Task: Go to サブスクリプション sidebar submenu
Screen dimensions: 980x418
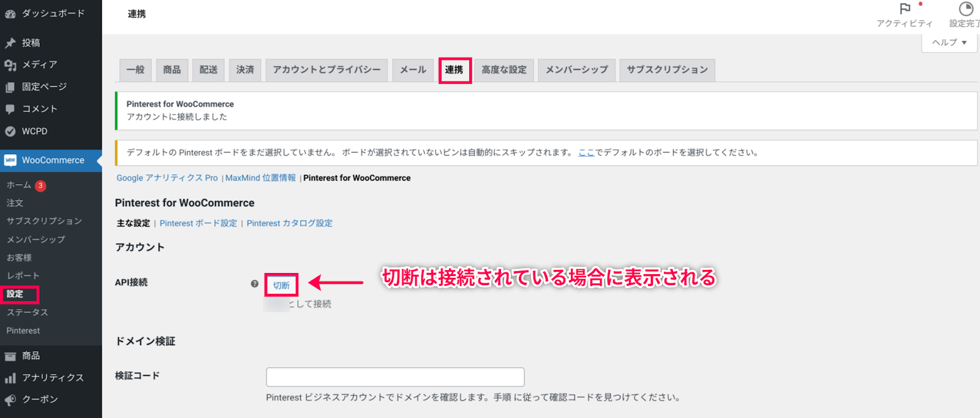Action: point(44,221)
